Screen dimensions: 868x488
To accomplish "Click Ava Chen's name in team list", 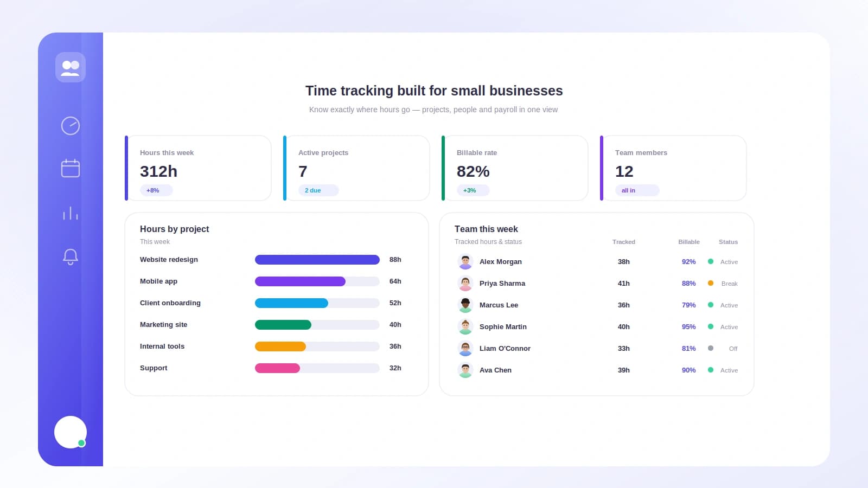I will point(495,370).
